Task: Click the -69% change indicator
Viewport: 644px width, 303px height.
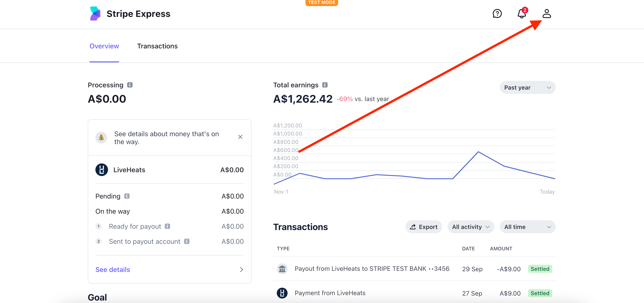Action: click(345, 99)
